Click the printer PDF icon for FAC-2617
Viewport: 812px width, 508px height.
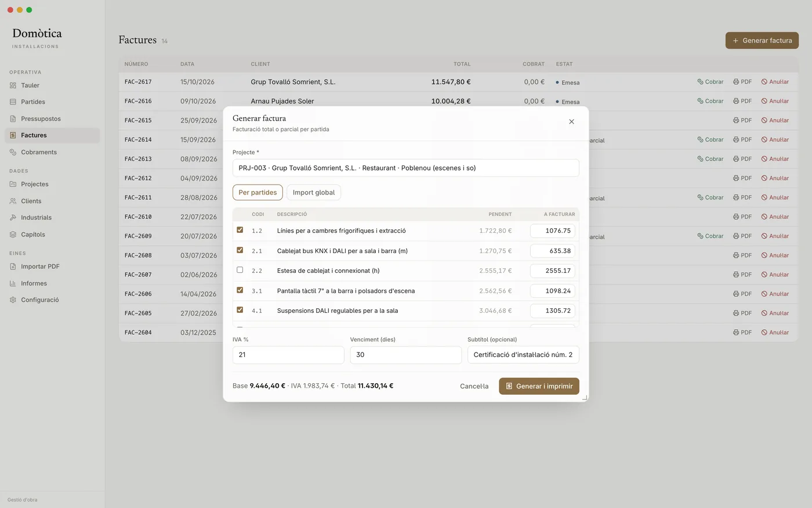[x=736, y=82]
